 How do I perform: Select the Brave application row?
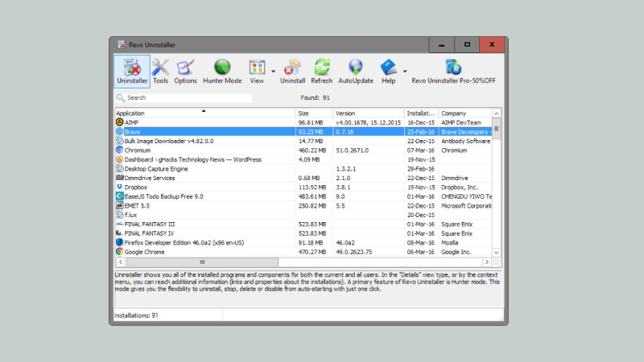click(x=303, y=132)
